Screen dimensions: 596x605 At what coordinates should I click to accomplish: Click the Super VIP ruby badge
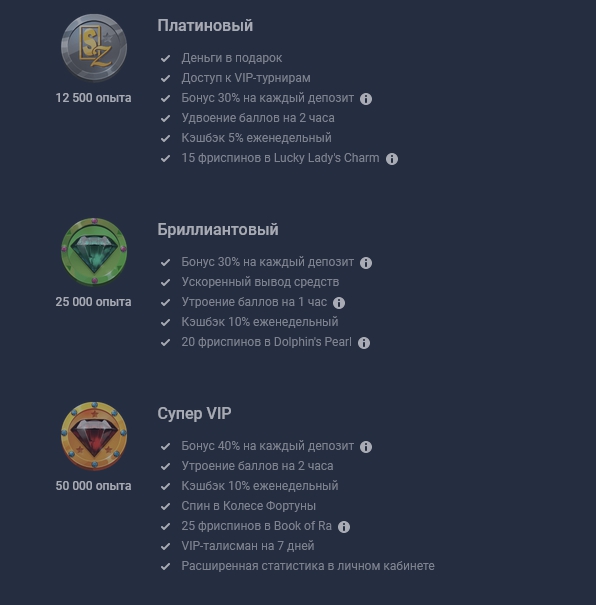pyautogui.click(x=94, y=436)
